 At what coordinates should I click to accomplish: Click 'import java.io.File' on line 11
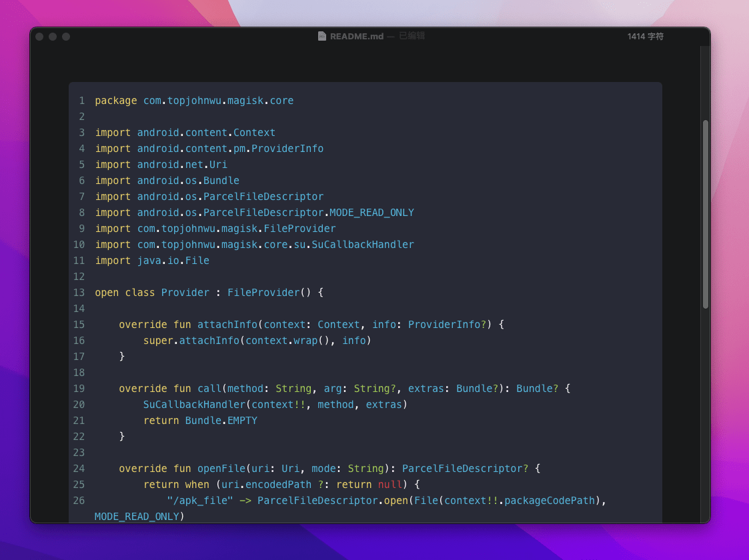pyautogui.click(x=152, y=261)
